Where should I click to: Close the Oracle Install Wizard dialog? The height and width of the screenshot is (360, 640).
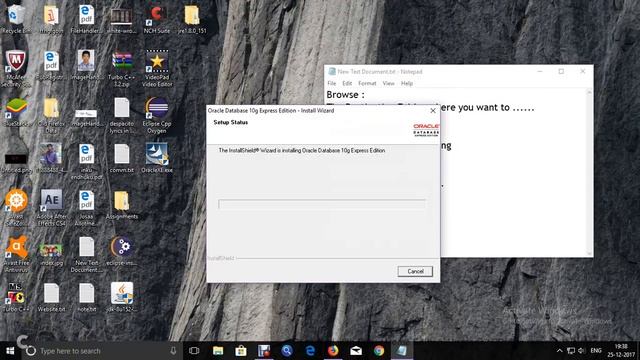pyautogui.click(x=433, y=111)
